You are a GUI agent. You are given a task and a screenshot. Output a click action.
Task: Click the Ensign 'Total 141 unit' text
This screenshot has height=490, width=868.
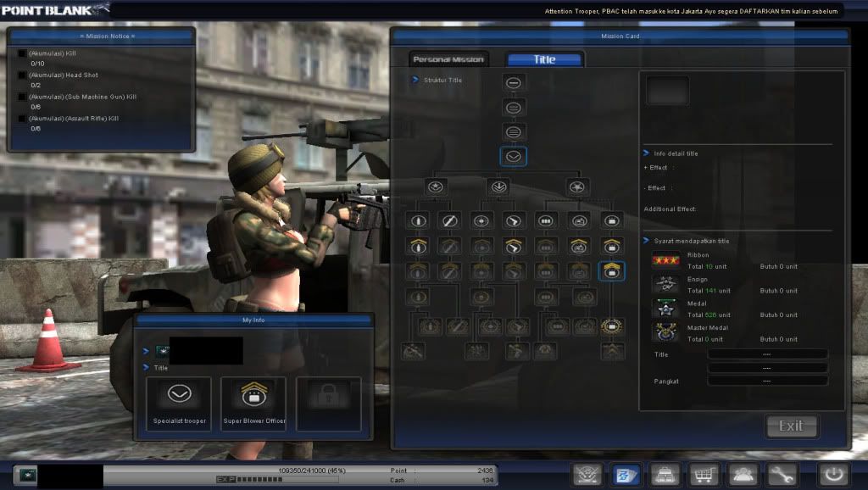(x=709, y=291)
